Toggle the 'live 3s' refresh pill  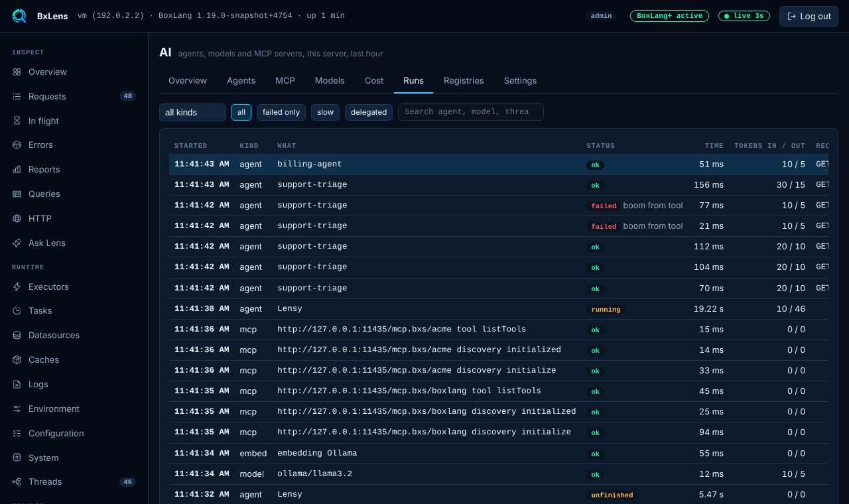[744, 16]
